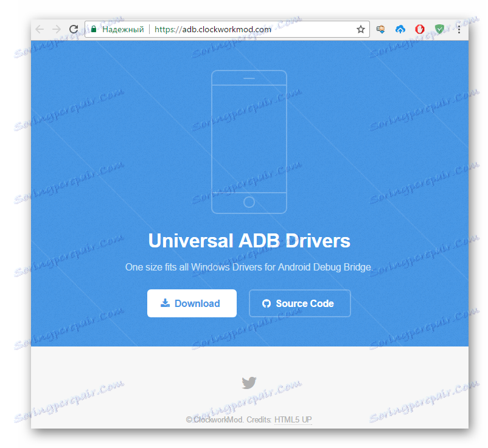Click the Download button
Viewport: 488px width, 448px height.
pos(192,303)
